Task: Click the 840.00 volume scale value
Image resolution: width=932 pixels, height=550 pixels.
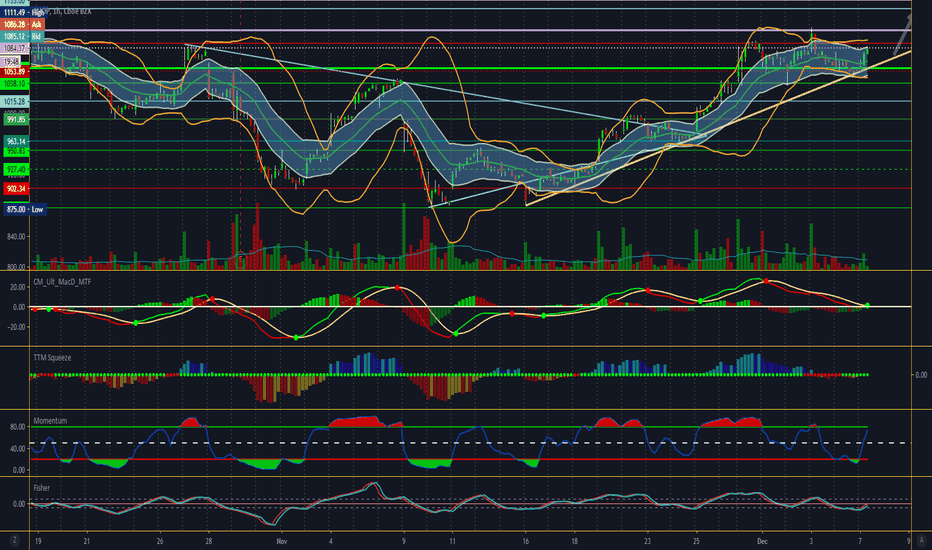Action: 16,237
